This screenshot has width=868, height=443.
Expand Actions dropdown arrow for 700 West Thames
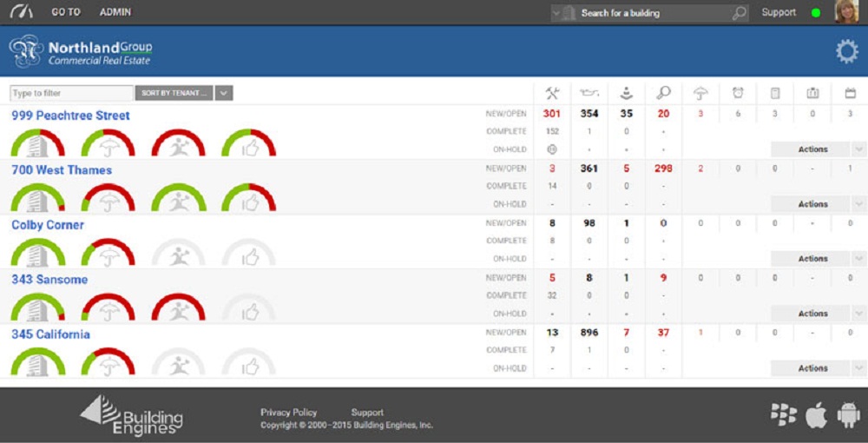coord(858,204)
